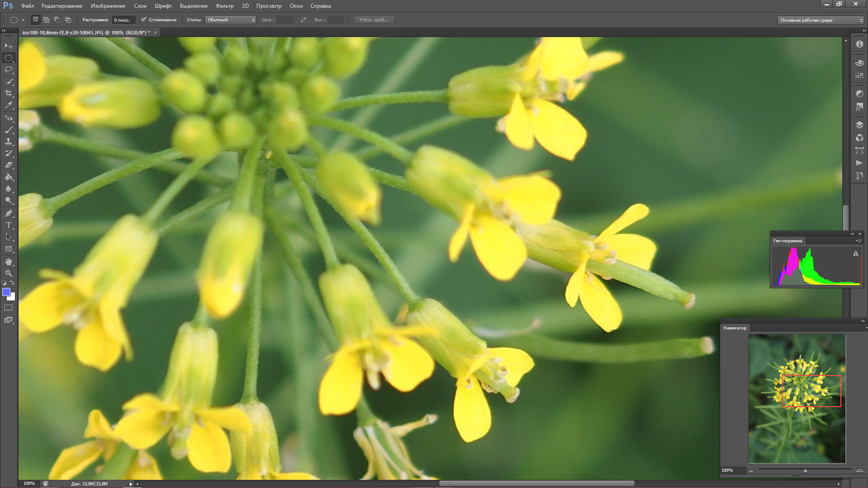Select the Crop tool
This screenshot has height=488, width=868.
pyautogui.click(x=9, y=93)
